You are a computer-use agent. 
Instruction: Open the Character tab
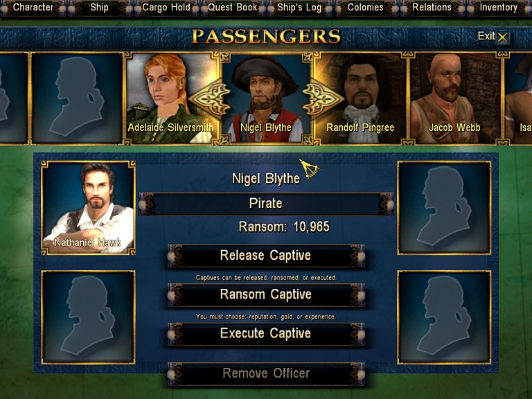pos(33,8)
